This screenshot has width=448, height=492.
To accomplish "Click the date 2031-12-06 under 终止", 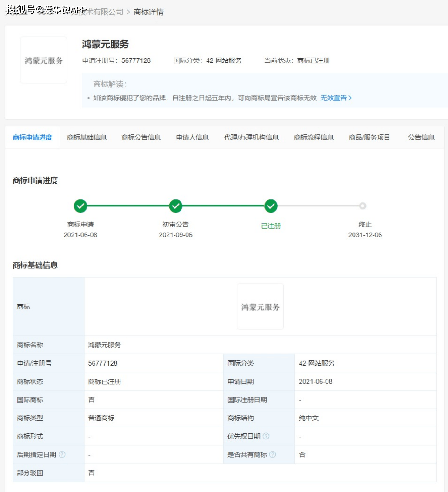I will 365,235.
